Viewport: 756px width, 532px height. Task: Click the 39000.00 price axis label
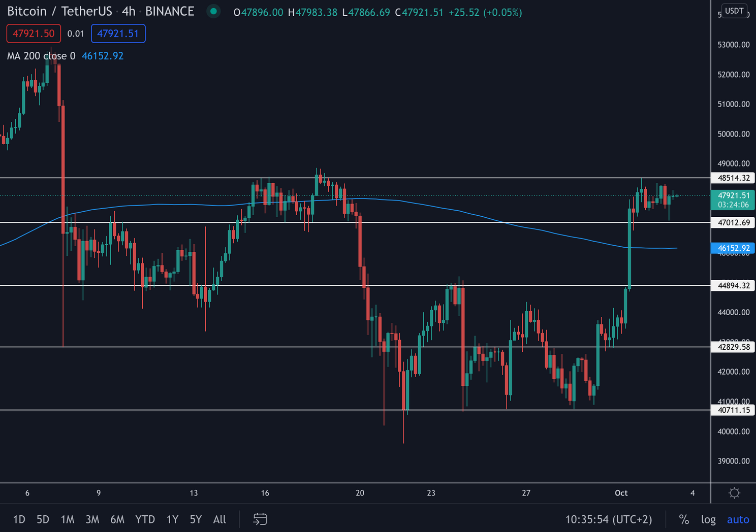tap(733, 461)
